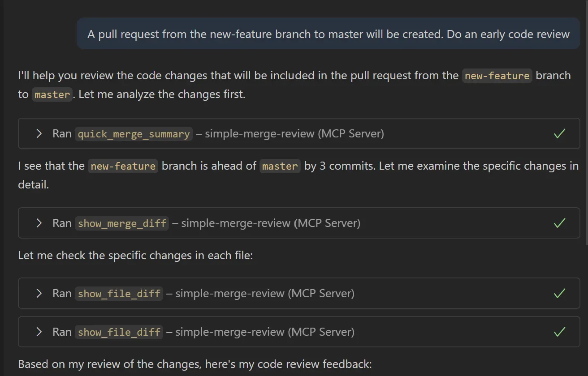Click the green checkmark on the quick_merge_summary row

pyautogui.click(x=559, y=133)
